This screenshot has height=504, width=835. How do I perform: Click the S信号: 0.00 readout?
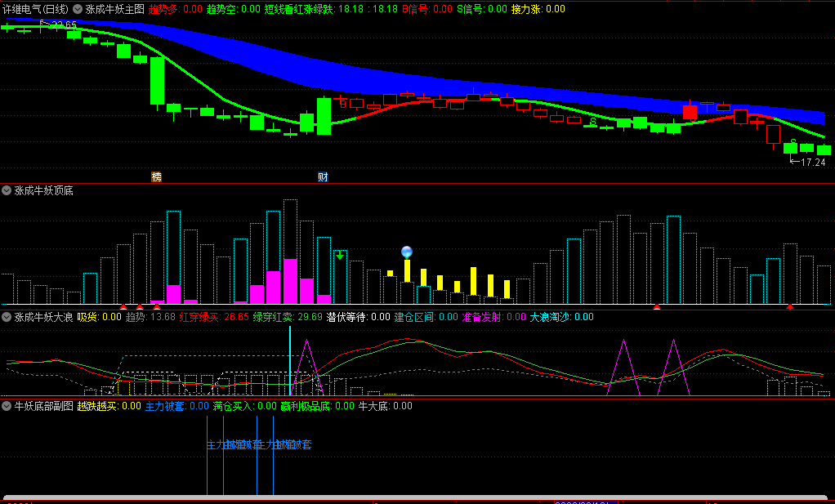482,9
